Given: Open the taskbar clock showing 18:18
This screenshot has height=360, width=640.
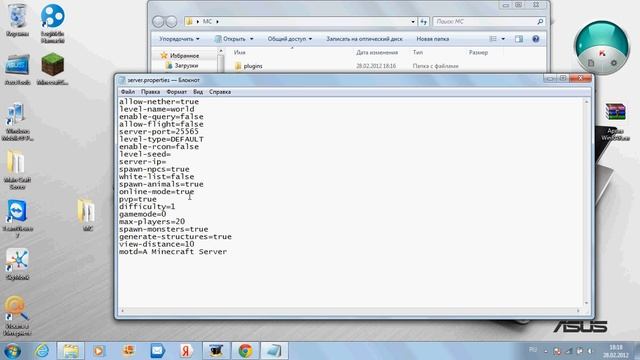Looking at the screenshot, I should click(616, 351).
